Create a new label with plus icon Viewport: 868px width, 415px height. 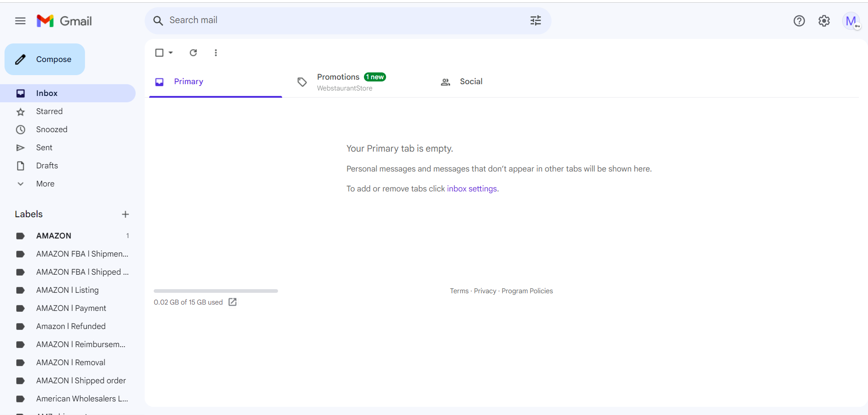pos(125,214)
